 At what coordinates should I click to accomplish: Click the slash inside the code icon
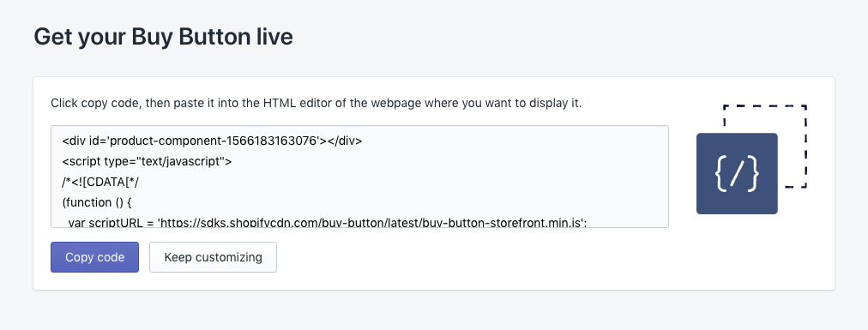[737, 174]
